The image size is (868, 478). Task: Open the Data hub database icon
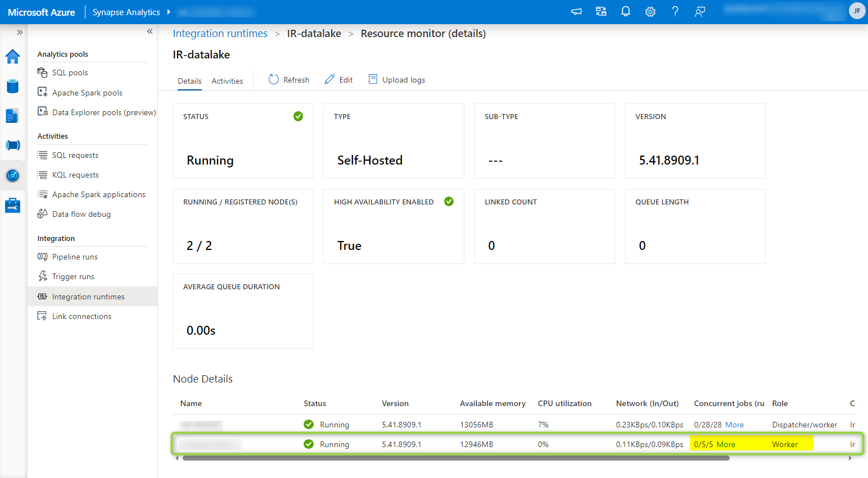12,86
